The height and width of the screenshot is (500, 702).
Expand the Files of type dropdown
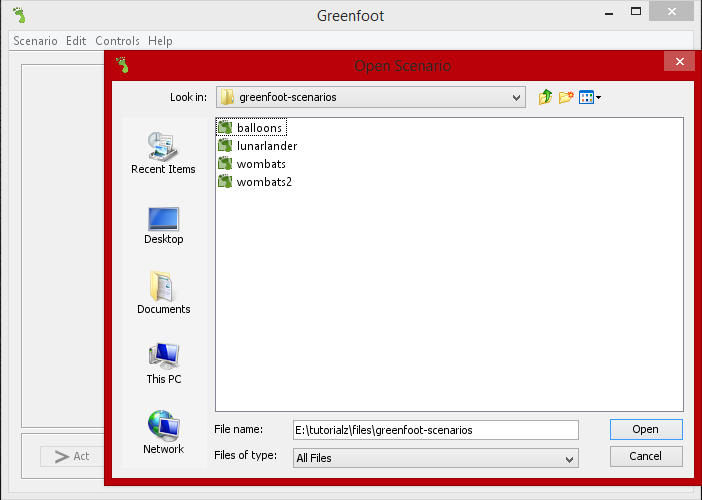pos(569,458)
